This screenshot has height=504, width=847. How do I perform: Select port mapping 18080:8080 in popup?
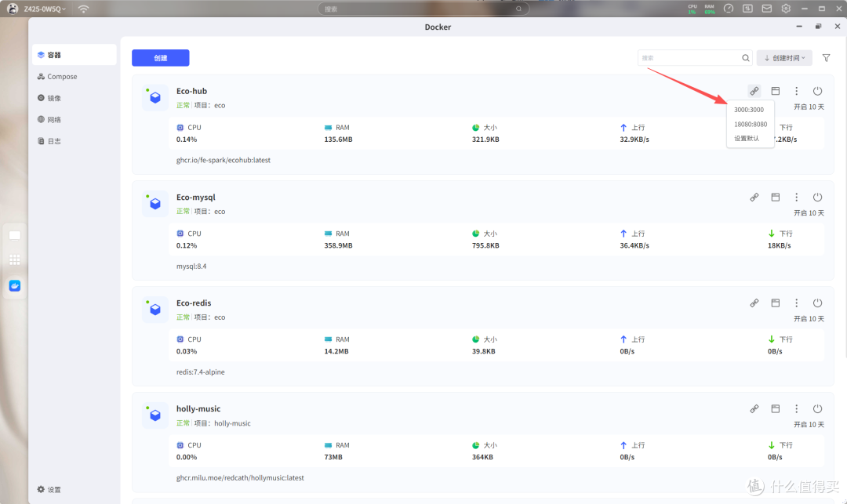click(751, 124)
